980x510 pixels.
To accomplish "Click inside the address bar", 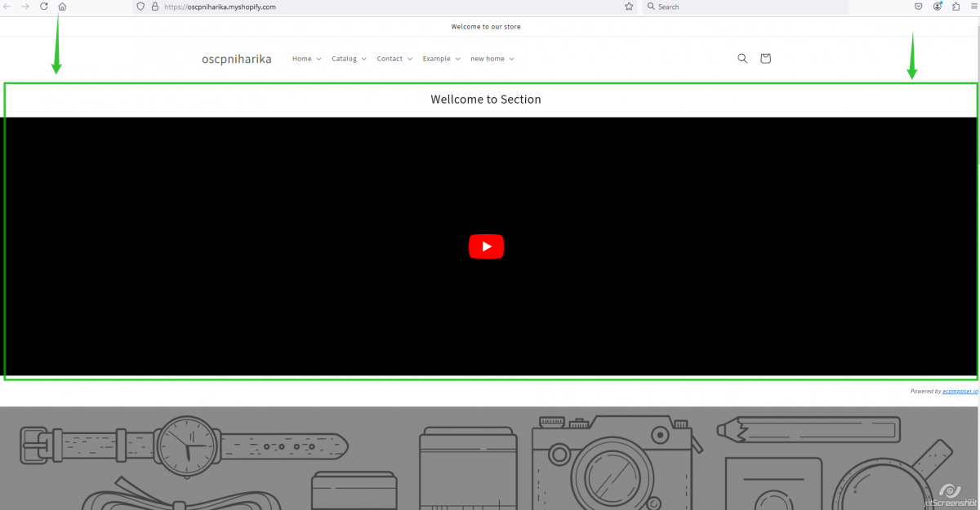I will tap(367, 7).
